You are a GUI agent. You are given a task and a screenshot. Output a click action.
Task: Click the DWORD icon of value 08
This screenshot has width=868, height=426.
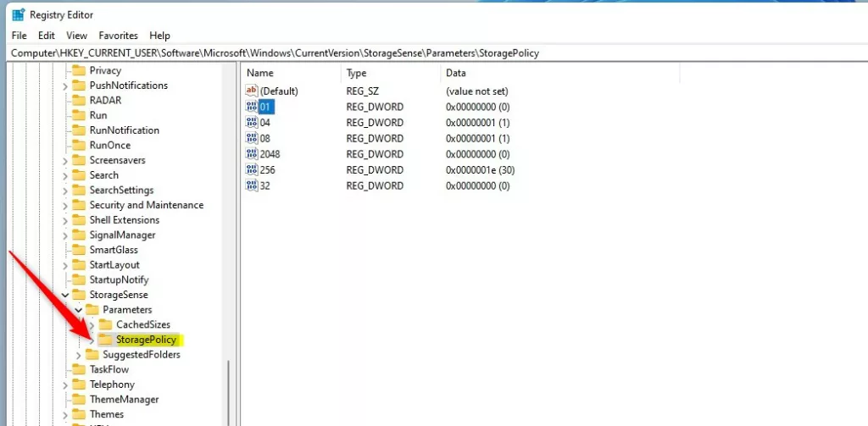pos(252,138)
